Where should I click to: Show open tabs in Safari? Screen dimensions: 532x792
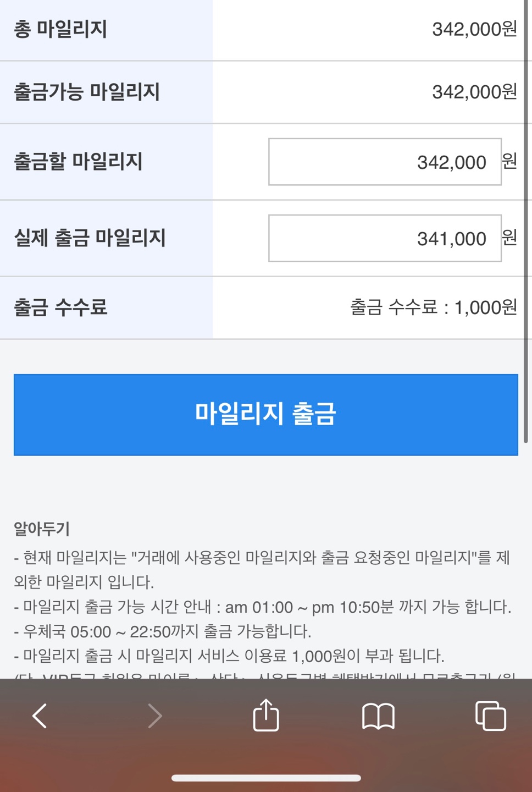tap(490, 716)
